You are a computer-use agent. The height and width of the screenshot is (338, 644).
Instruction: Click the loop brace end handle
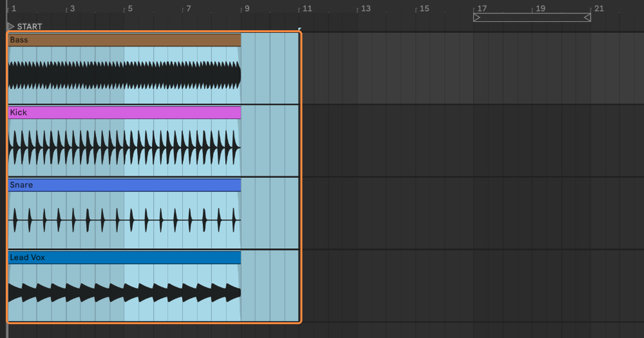point(587,17)
